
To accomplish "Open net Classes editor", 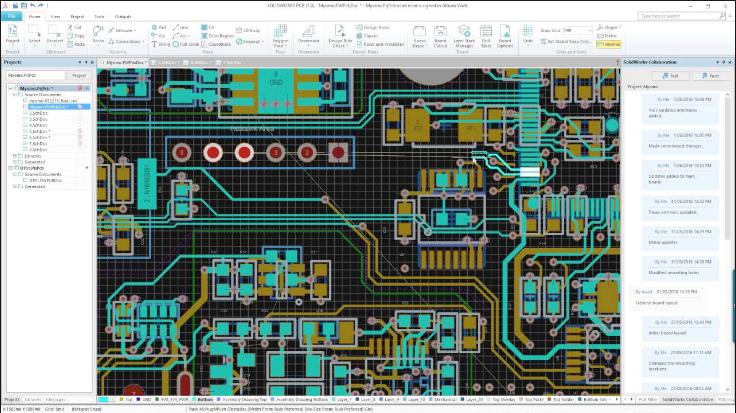I will tap(367, 36).
